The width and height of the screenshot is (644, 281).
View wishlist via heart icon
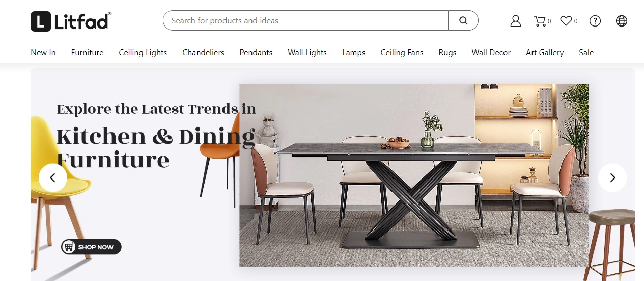point(569,21)
